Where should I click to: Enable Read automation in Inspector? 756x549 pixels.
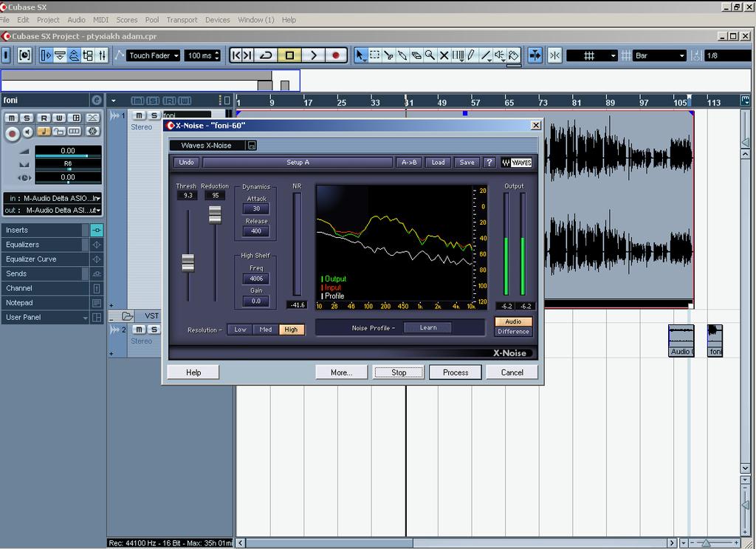[44, 117]
